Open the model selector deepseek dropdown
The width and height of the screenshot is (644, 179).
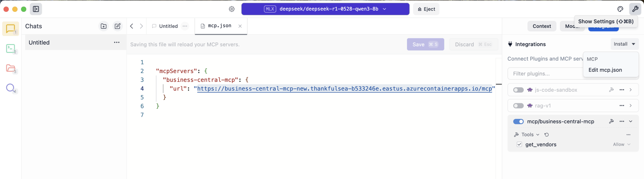tap(325, 9)
